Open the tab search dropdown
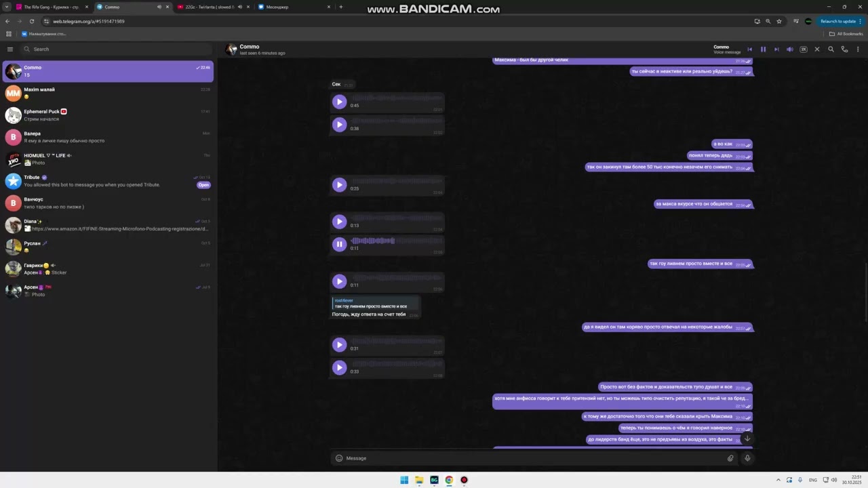 pyautogui.click(x=6, y=7)
